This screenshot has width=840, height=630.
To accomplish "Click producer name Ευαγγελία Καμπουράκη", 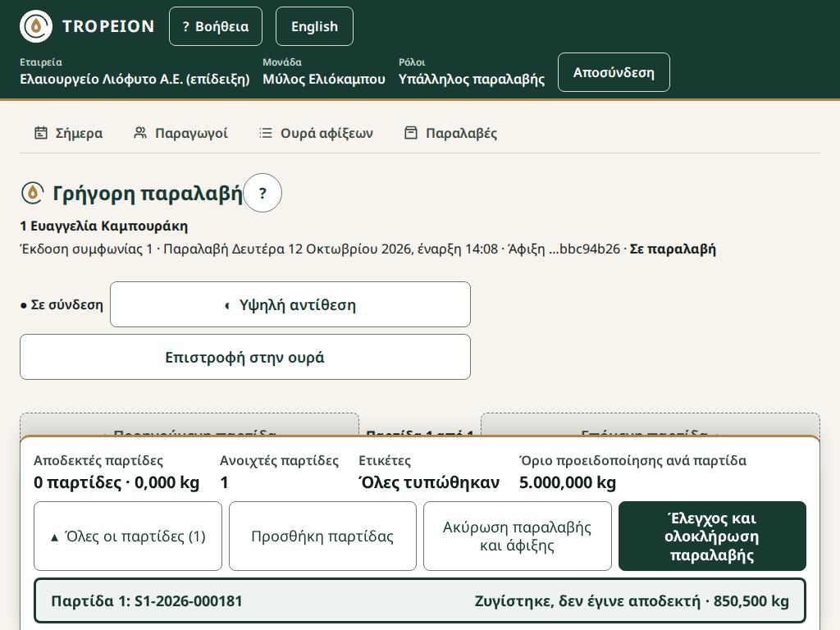I will point(109,226).
